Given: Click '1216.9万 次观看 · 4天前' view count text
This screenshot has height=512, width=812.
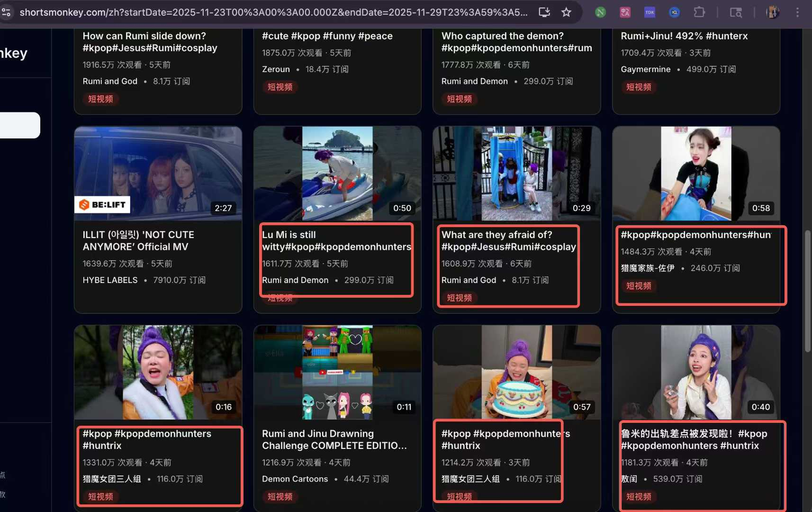Looking at the screenshot, I should pos(306,462).
